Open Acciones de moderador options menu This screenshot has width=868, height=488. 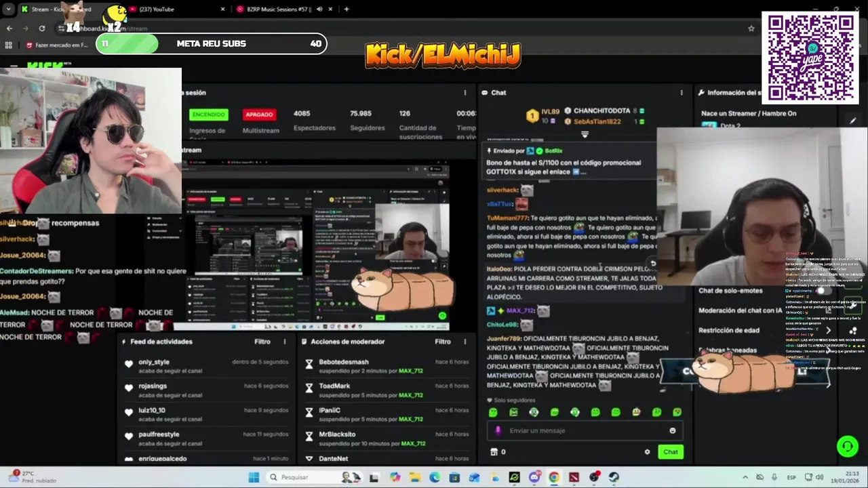pos(465,342)
